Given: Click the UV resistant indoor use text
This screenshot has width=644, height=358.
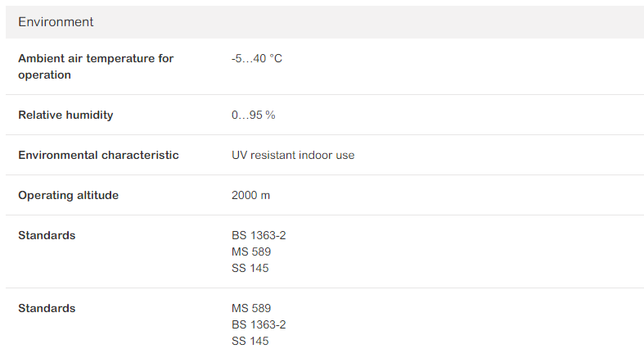Looking at the screenshot, I should point(293,155).
